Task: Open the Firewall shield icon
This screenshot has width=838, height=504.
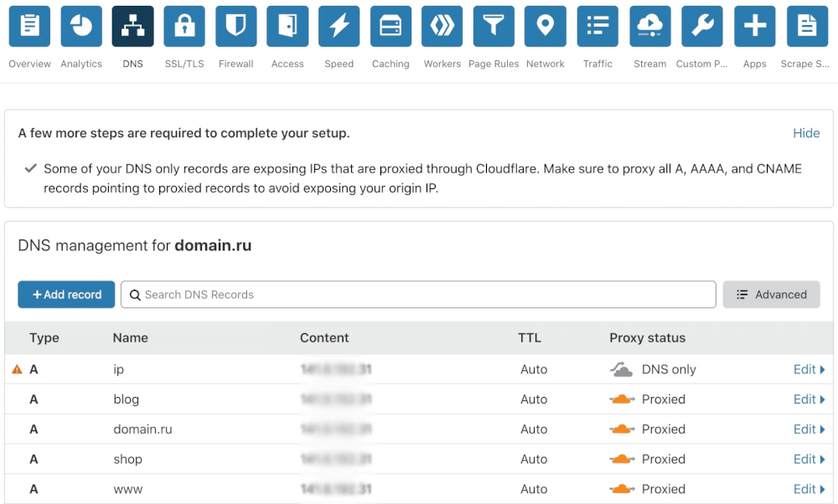Action: click(x=236, y=27)
